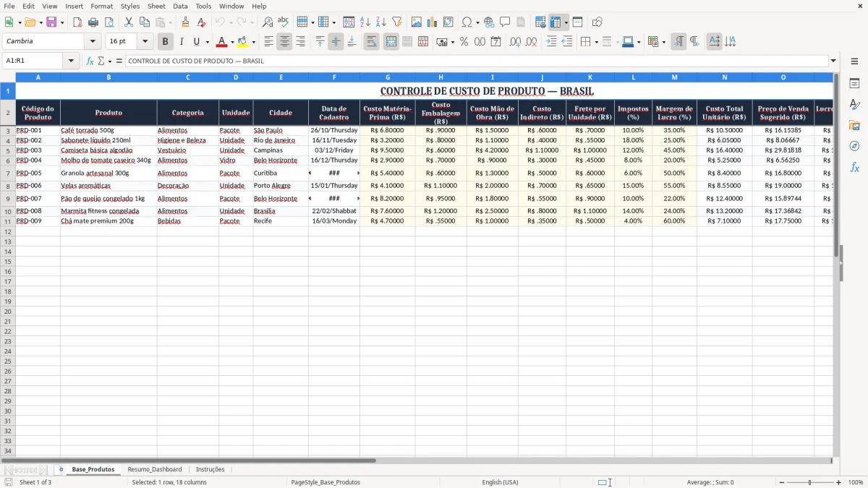
Task: Open the conditional formatting dropdown arrow
Action: [x=663, y=42]
